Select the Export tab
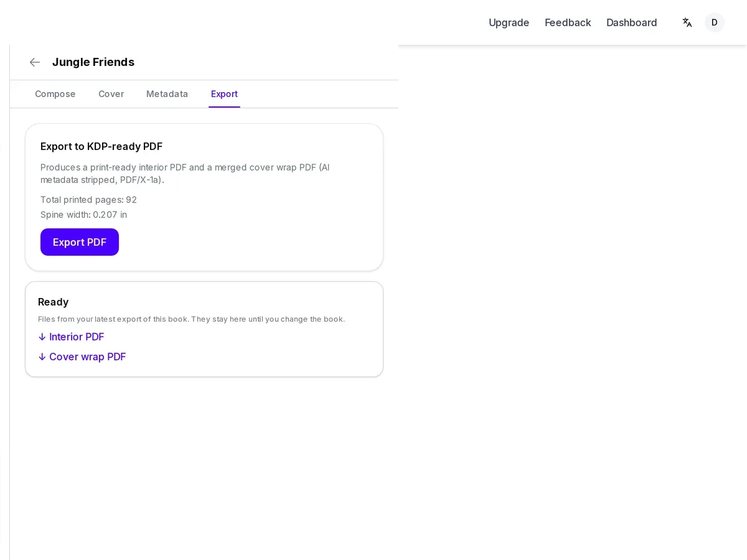 coord(224,94)
